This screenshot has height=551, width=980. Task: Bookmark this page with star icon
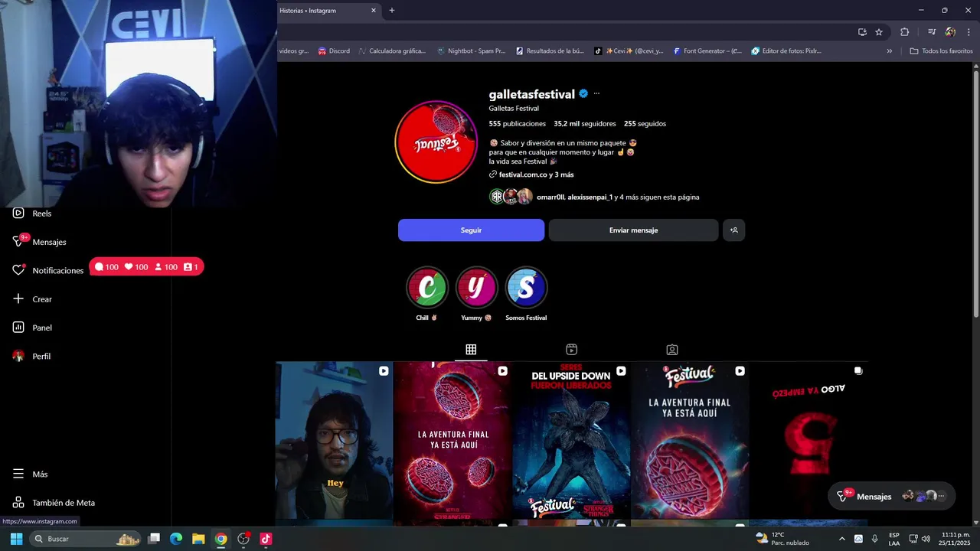(x=879, y=31)
